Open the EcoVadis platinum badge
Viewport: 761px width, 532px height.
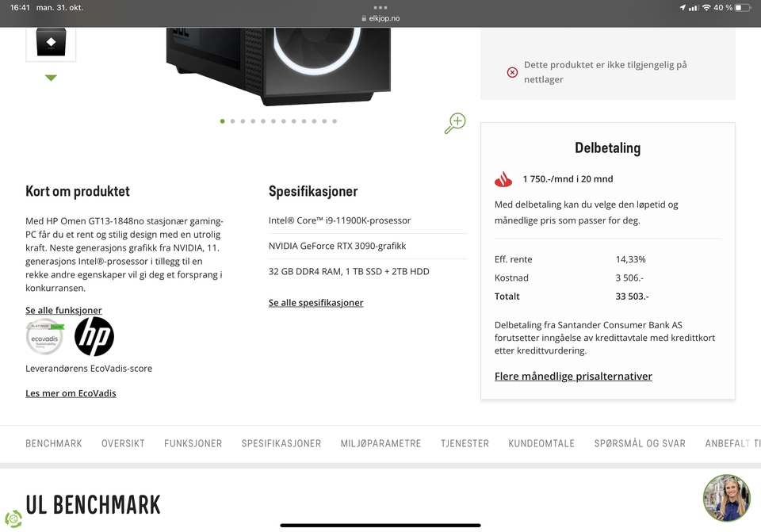click(x=44, y=336)
